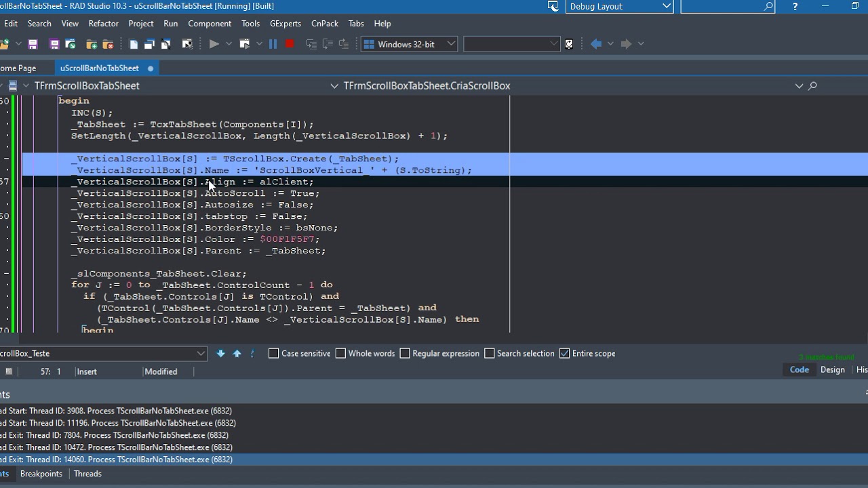868x488 pixels.
Task: Click the Save icon in the toolbar
Action: click(x=32, y=44)
